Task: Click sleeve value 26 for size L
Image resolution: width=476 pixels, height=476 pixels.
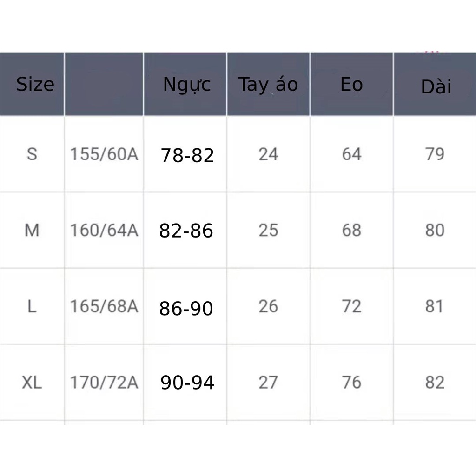Action: (x=268, y=306)
